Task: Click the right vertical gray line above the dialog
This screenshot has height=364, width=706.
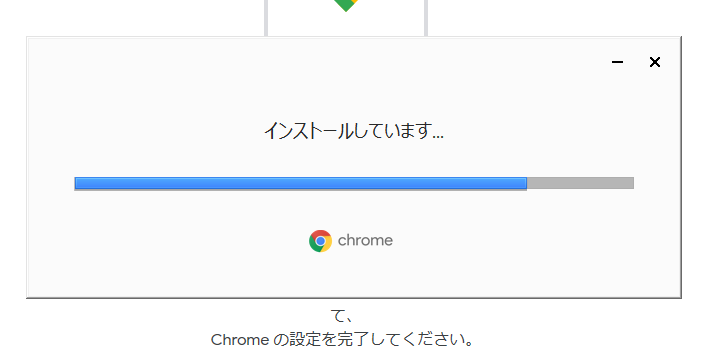Action: [425, 18]
